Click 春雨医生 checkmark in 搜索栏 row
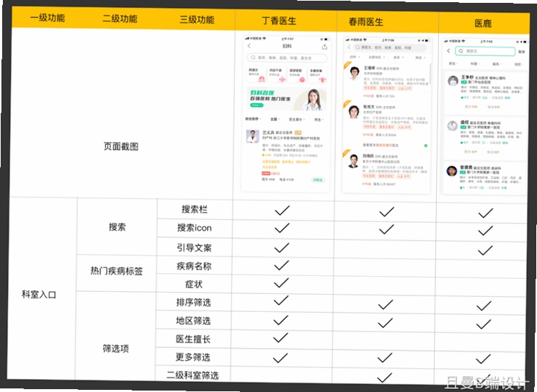The height and width of the screenshot is (392, 537). [x=386, y=213]
